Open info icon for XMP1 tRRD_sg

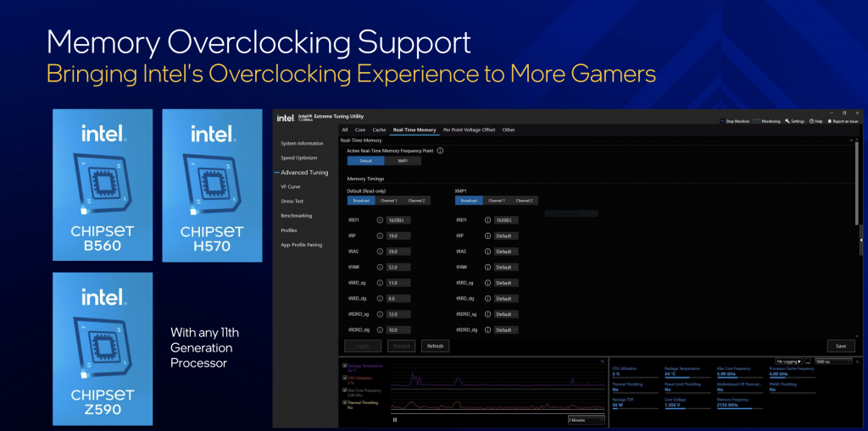pyautogui.click(x=487, y=283)
